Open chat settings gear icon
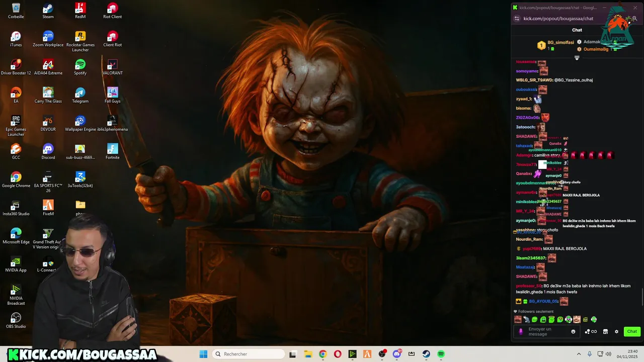 tap(616, 331)
